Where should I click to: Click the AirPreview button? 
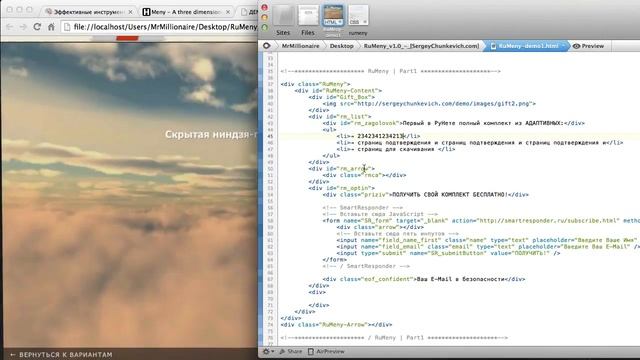[326, 351]
